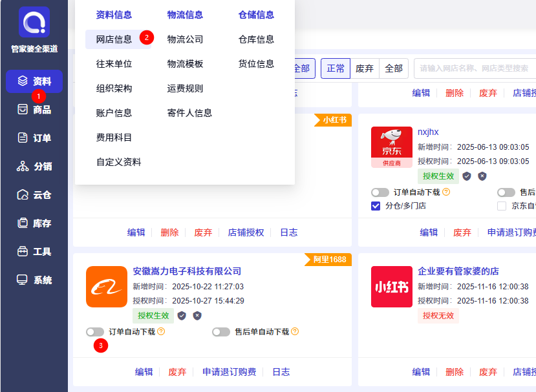Select 物流公司 menu item

point(185,39)
